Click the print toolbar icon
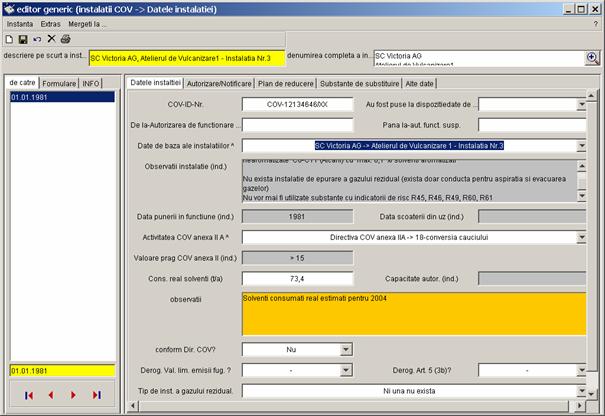The width and height of the screenshot is (605, 416). (65, 38)
